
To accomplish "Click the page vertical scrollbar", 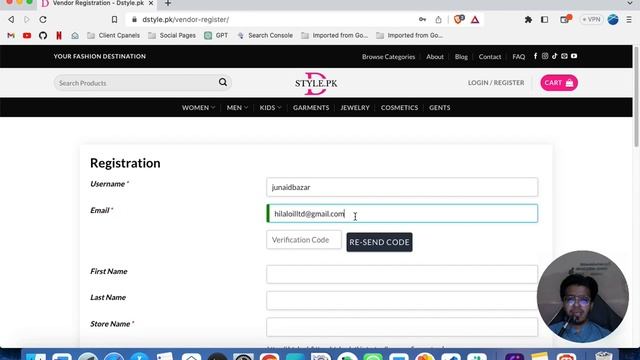I will pos(636,98).
